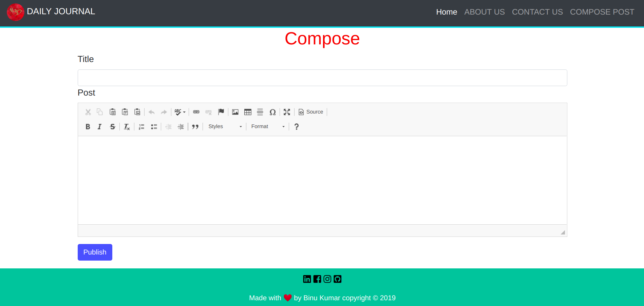Maximize the editor window
The width and height of the screenshot is (644, 306).
click(x=287, y=112)
